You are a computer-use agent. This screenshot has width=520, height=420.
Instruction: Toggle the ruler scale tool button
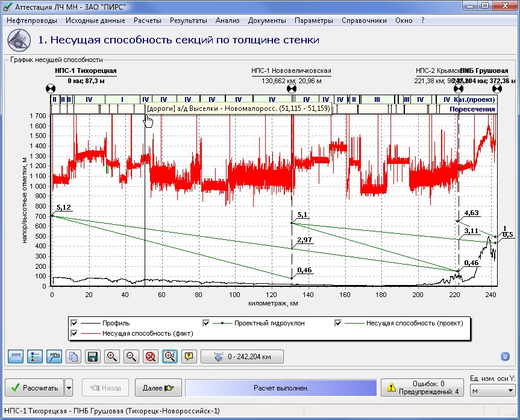tap(16, 357)
